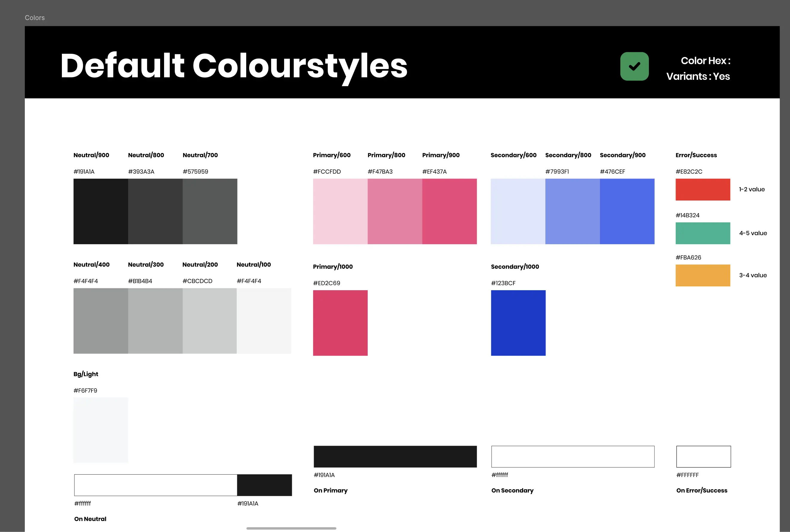Pick the Neutral/400 swatch
Viewport: 790px width, 532px height.
pyautogui.click(x=101, y=321)
